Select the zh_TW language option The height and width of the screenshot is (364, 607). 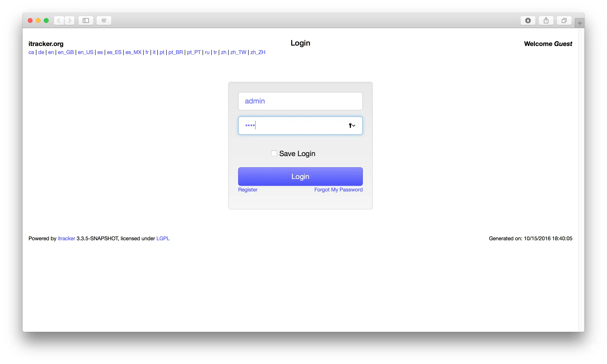(x=238, y=52)
